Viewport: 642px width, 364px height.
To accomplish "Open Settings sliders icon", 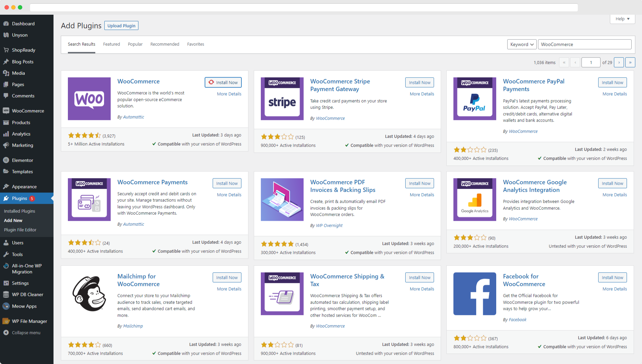I will 6,283.
